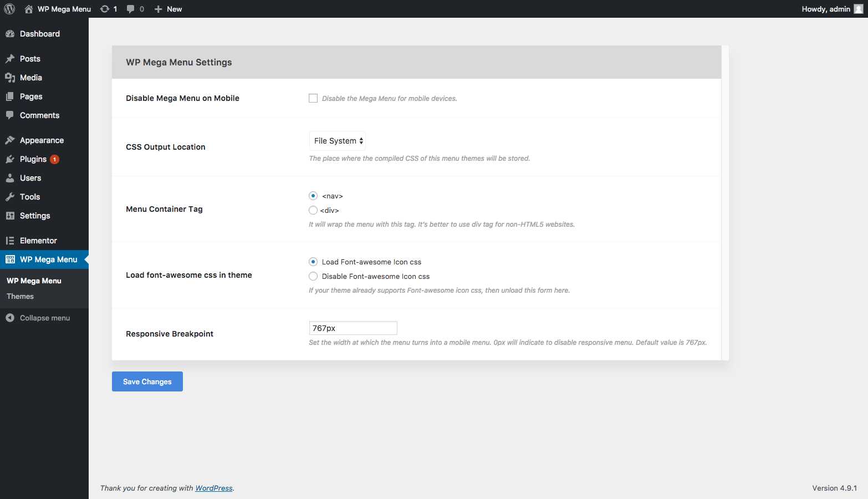The width and height of the screenshot is (868, 499).
Task: Click the Plugins update badge showing 1
Action: pos(54,159)
